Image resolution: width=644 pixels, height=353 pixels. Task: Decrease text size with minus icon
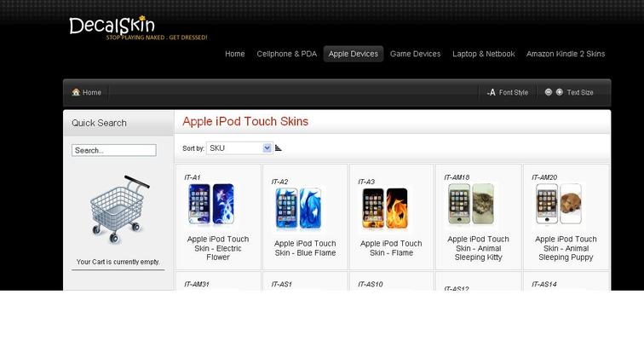(x=549, y=92)
